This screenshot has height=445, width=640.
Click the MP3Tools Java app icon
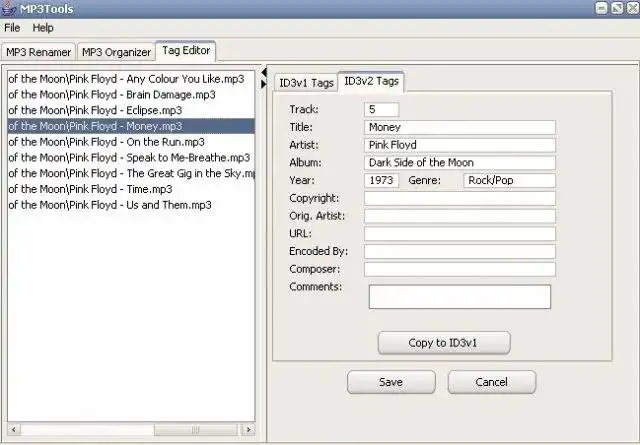click(x=8, y=8)
